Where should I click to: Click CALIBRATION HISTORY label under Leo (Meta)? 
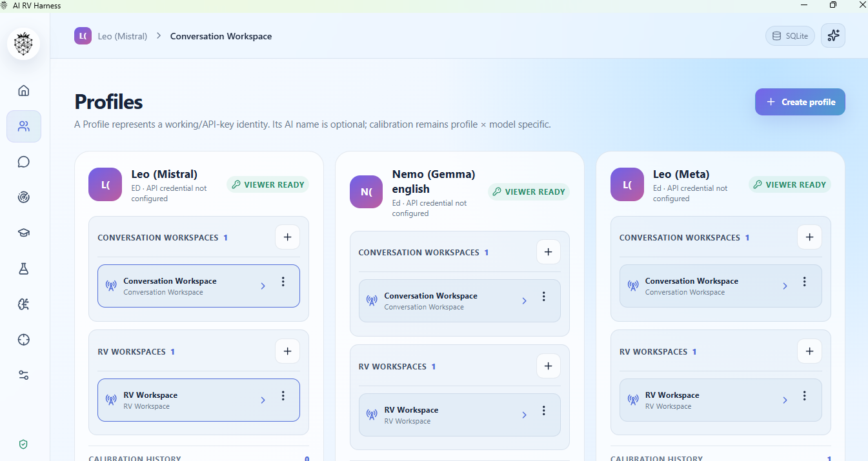tap(656, 458)
